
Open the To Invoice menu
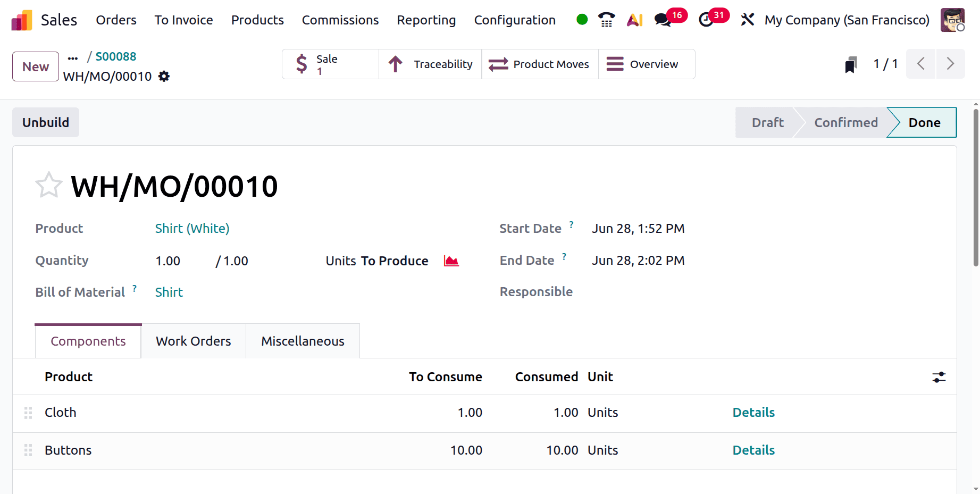click(183, 20)
